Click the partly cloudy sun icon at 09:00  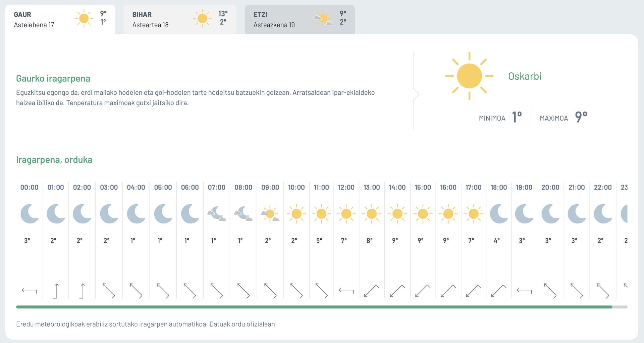tap(270, 214)
